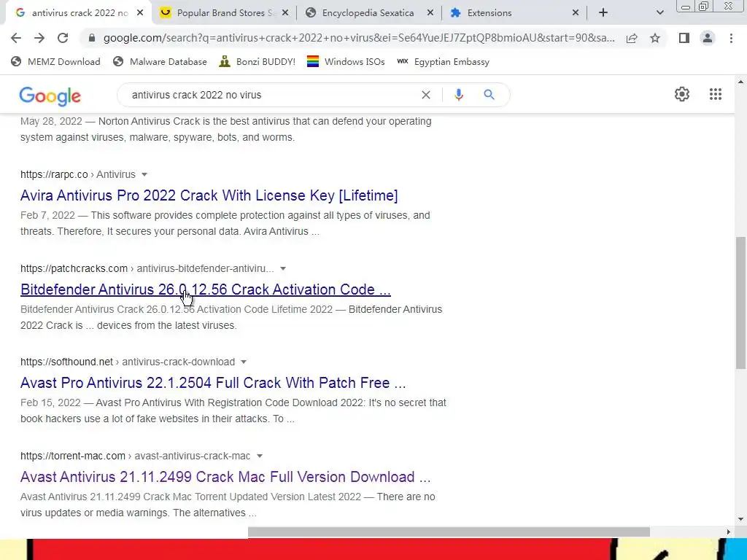Click the horizontal scrollbar right arrow
This screenshot has height=560, width=747.
coord(728,532)
